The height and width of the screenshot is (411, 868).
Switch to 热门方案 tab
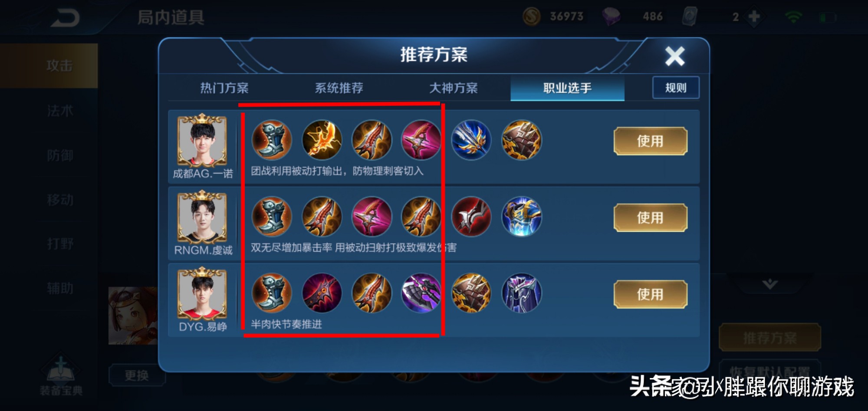[x=224, y=88]
